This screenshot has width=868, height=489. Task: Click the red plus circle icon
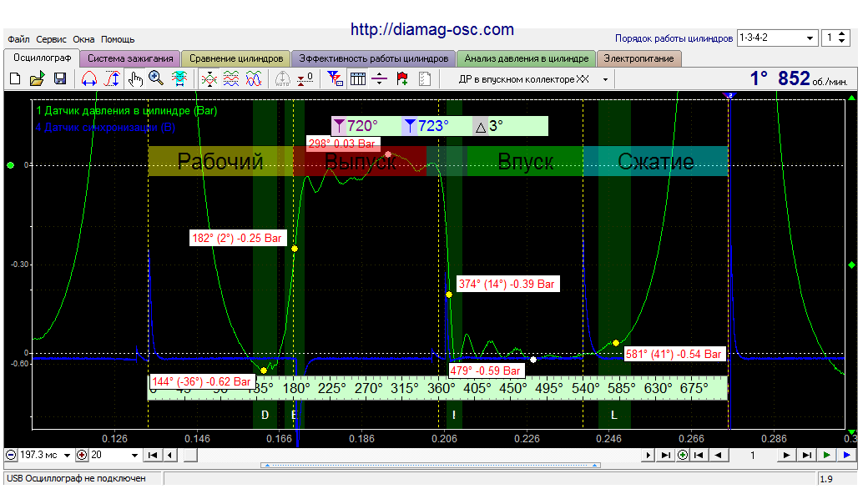coord(82,455)
